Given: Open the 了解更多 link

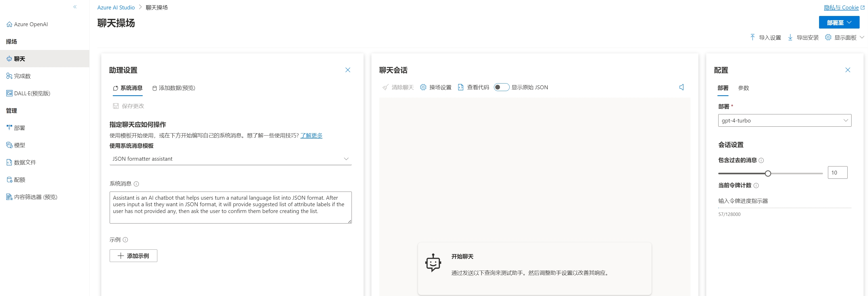Looking at the screenshot, I should tap(311, 135).
